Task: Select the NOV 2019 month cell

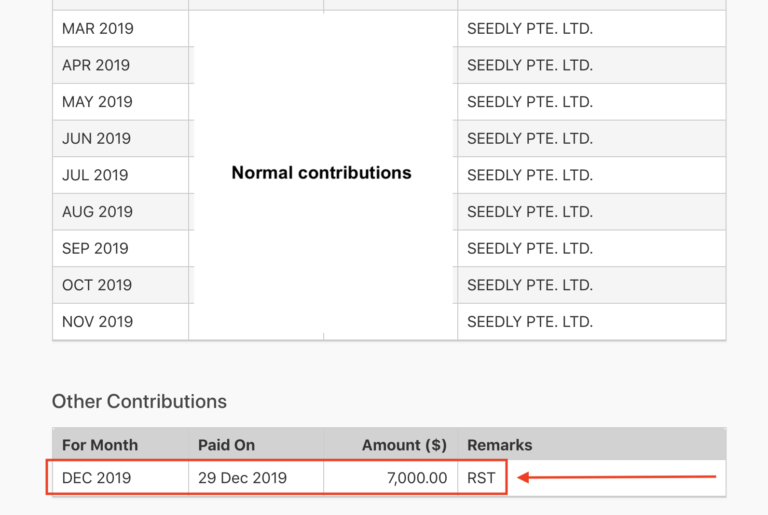Action: pyautogui.click(x=97, y=322)
